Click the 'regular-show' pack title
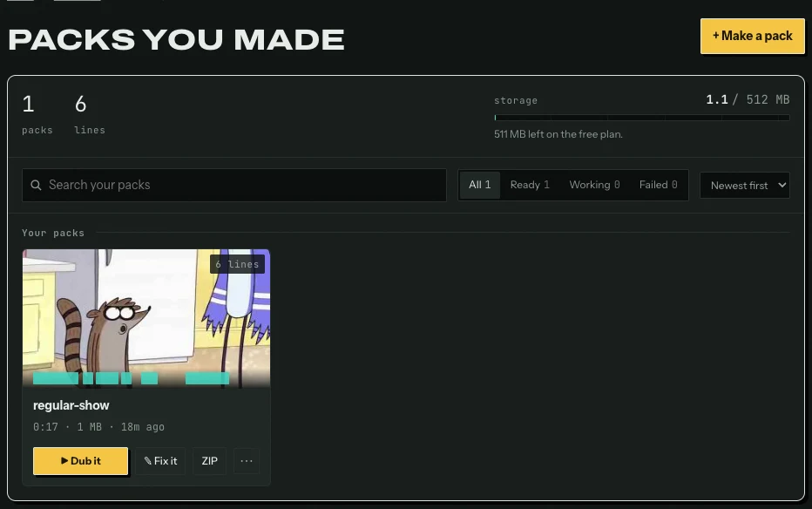Screen dimensions: 812x509 (x=71, y=405)
